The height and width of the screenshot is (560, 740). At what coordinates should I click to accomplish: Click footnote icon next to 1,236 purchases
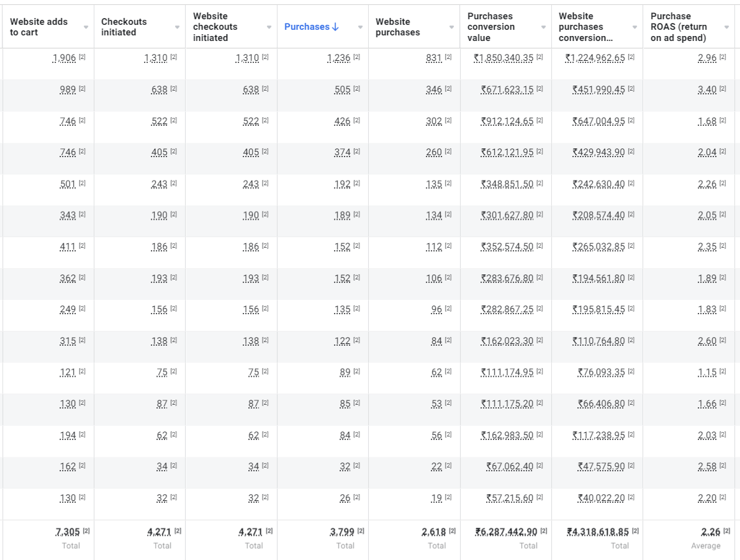[x=356, y=57]
